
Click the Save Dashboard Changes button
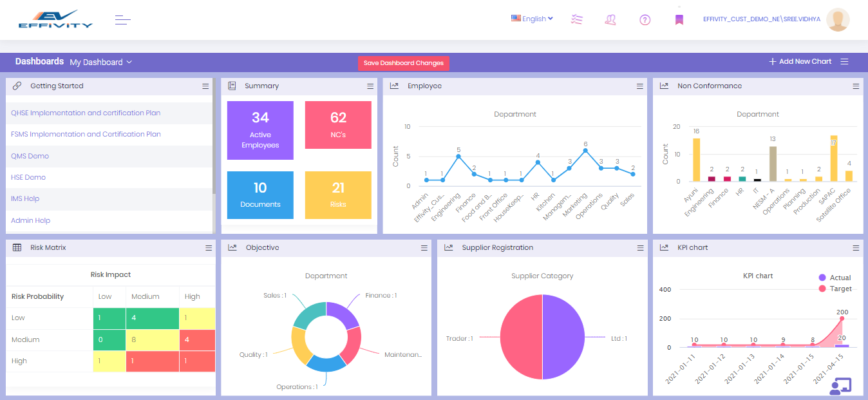pos(403,63)
